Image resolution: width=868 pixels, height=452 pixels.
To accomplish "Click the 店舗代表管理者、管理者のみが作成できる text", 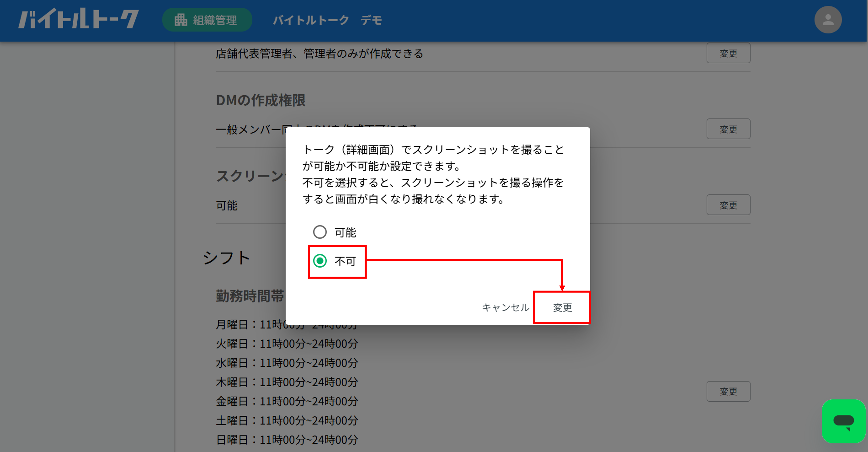I will (x=320, y=54).
